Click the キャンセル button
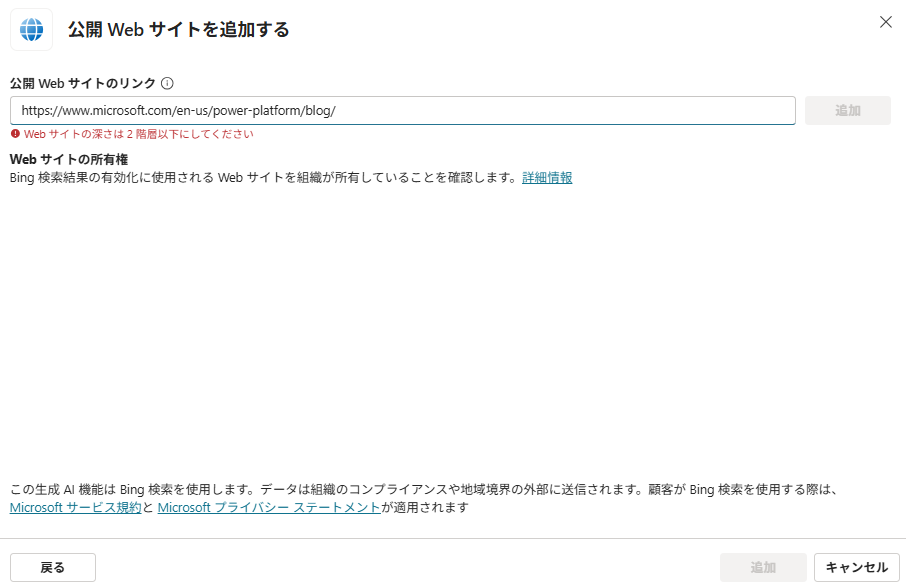The image size is (906, 588). (856, 567)
